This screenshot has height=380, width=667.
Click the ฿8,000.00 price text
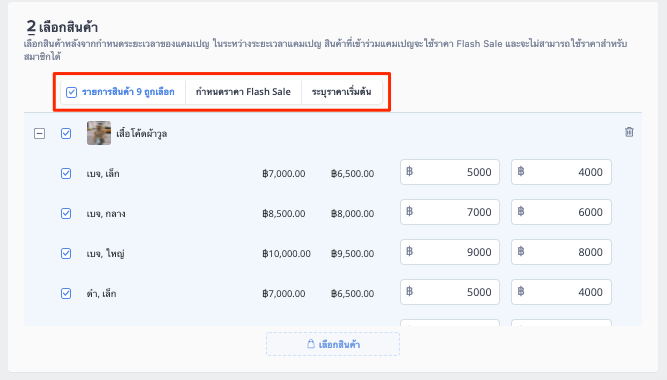(x=353, y=214)
